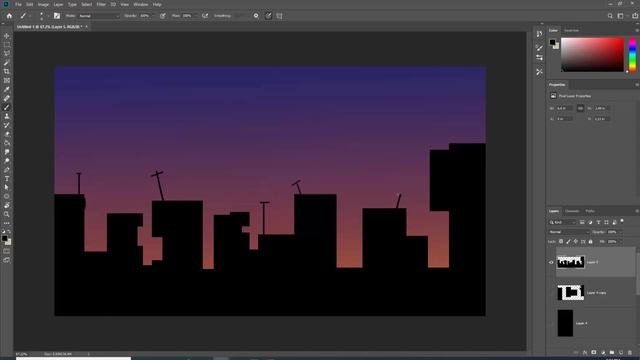Click the Home icon in options bar
Viewport: 640px width, 360px height.
(x=9, y=16)
